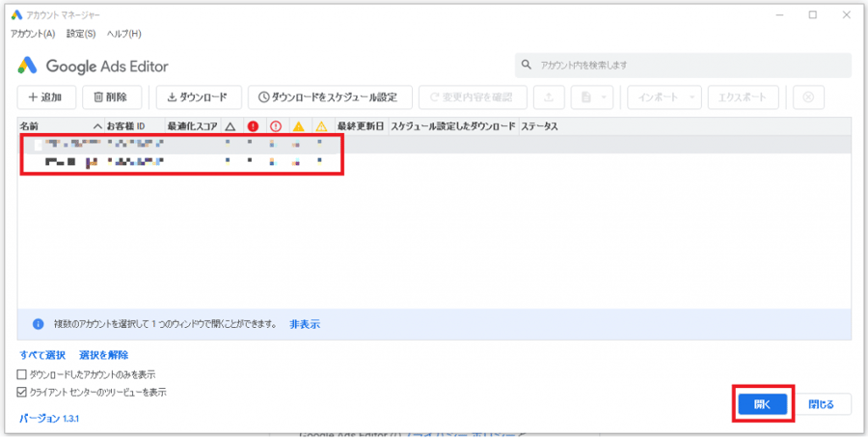Screen dimensions: 868x438
Task: Click the 変更内容を確認 button
Action: click(473, 97)
